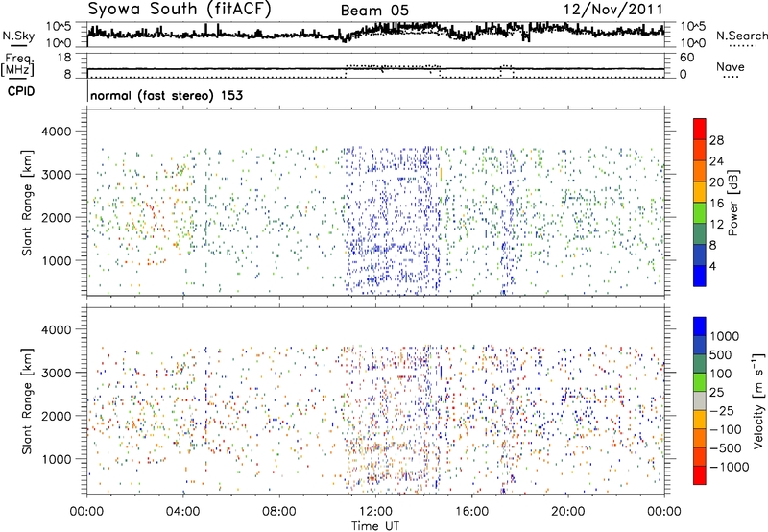Click the 'Slant Range [km]' label of the power panel
This screenshot has height=532, width=768.
[27, 203]
